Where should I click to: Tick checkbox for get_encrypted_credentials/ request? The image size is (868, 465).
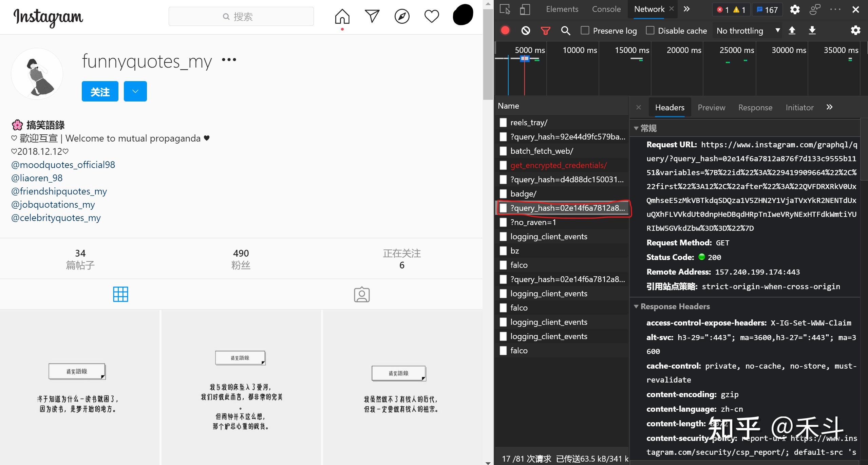pyautogui.click(x=503, y=165)
